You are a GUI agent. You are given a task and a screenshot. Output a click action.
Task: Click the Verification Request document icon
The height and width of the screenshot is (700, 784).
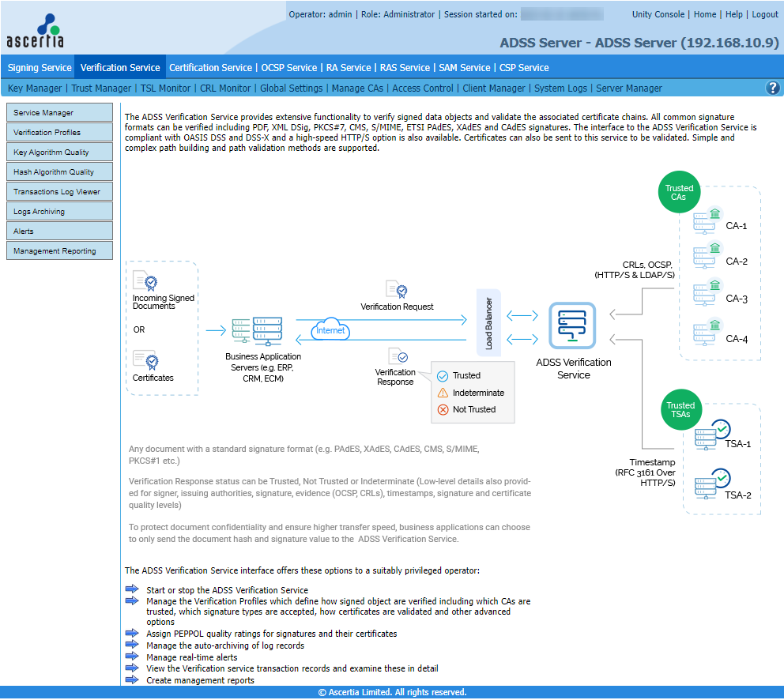pyautogui.click(x=397, y=289)
